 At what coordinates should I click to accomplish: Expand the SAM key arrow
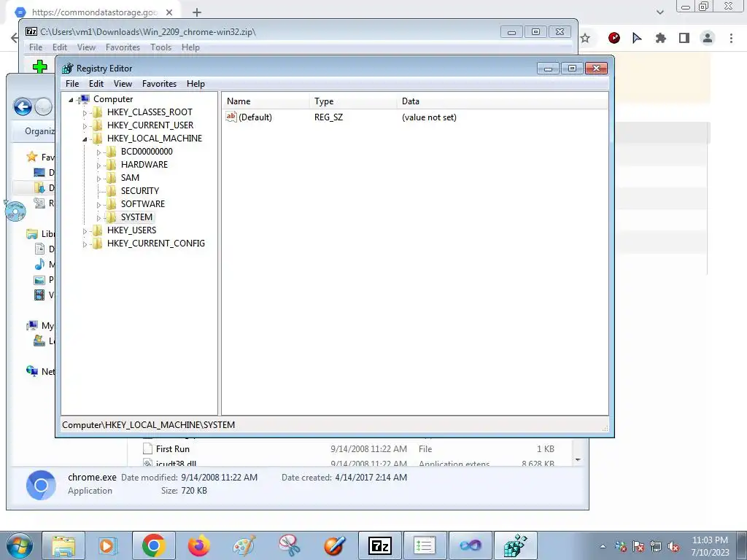tap(98, 179)
